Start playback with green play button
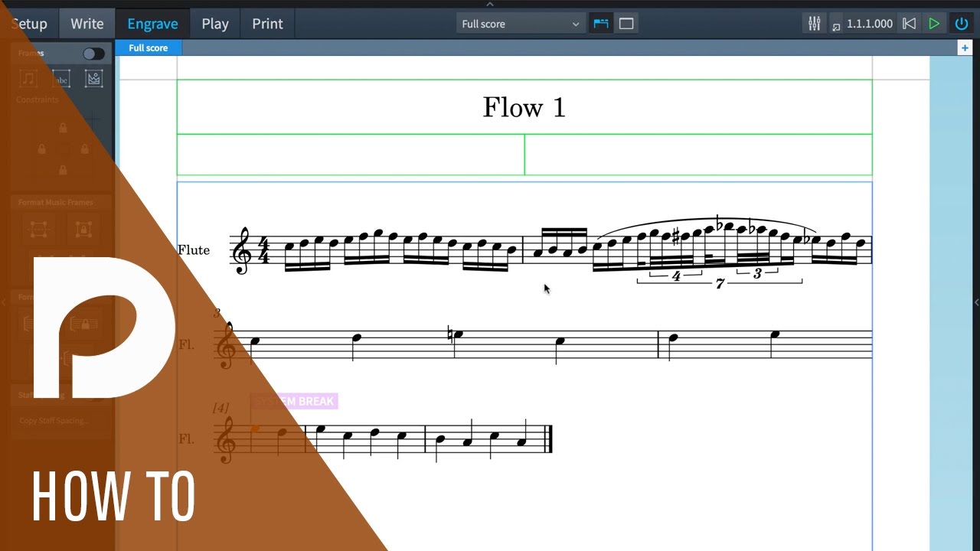 coord(934,24)
